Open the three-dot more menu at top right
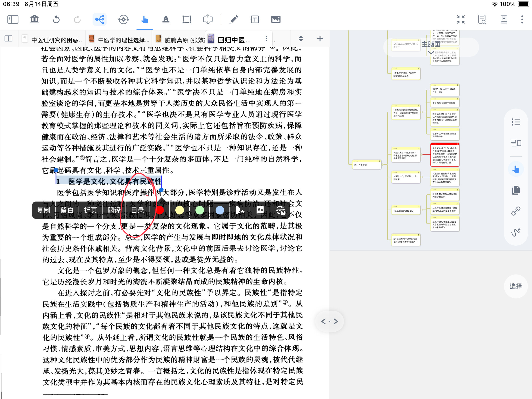Screen dimensions: 532x399 [x=522, y=19]
